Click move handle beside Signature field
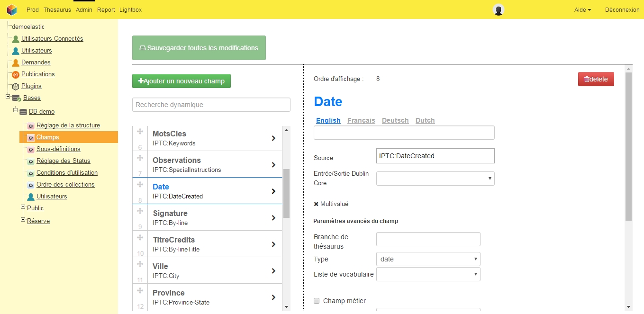Screen dimensions: 644x314 tap(140, 211)
